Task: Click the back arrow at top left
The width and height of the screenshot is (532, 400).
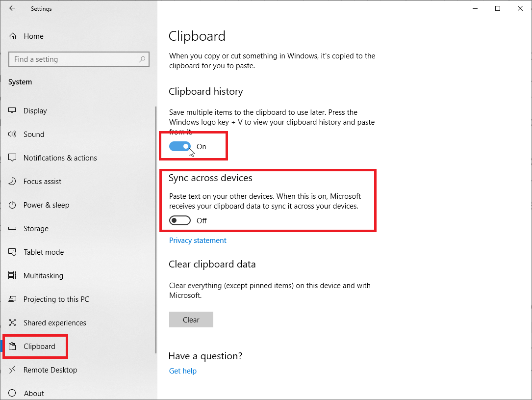Action: [12, 8]
